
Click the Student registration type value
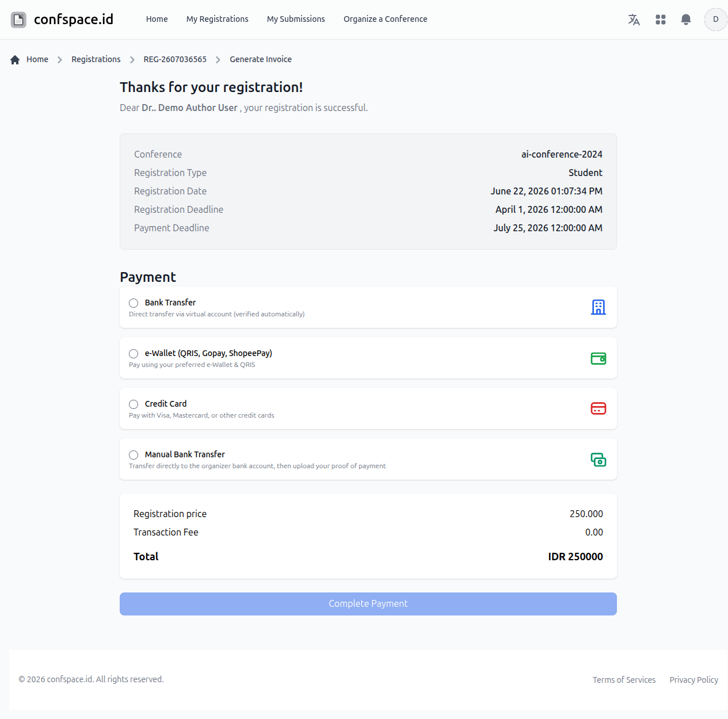pos(585,173)
